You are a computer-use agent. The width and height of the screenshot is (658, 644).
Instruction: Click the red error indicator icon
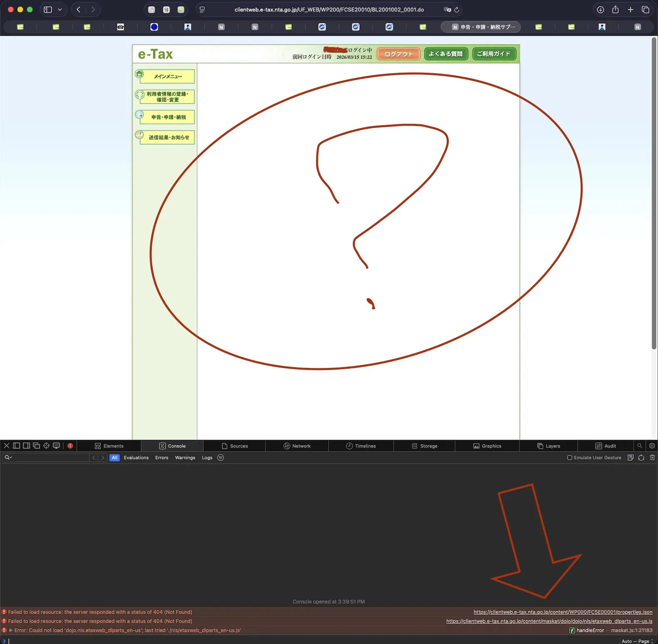pyautogui.click(x=70, y=446)
